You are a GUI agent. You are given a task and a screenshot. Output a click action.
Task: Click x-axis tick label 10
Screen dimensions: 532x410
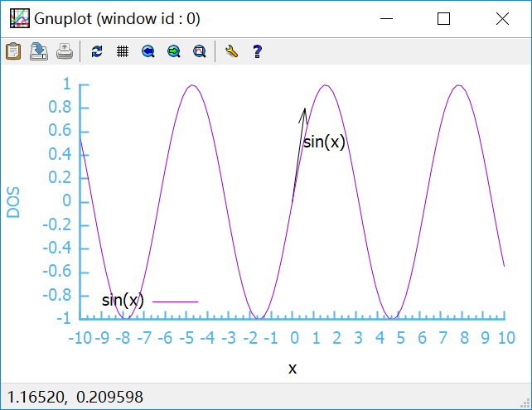pos(506,338)
